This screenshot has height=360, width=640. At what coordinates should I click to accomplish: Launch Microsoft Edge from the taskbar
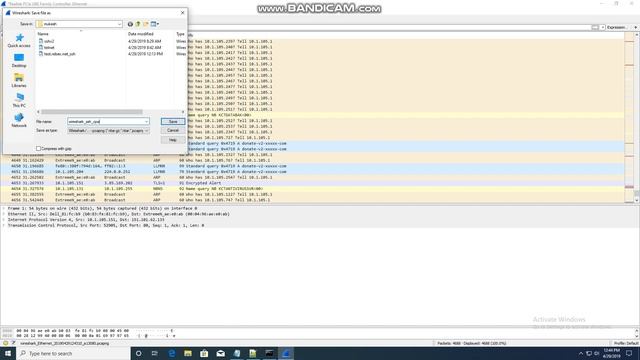point(171,353)
